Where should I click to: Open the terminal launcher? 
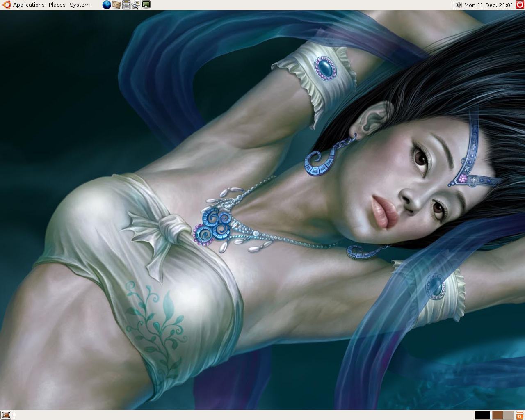point(146,5)
